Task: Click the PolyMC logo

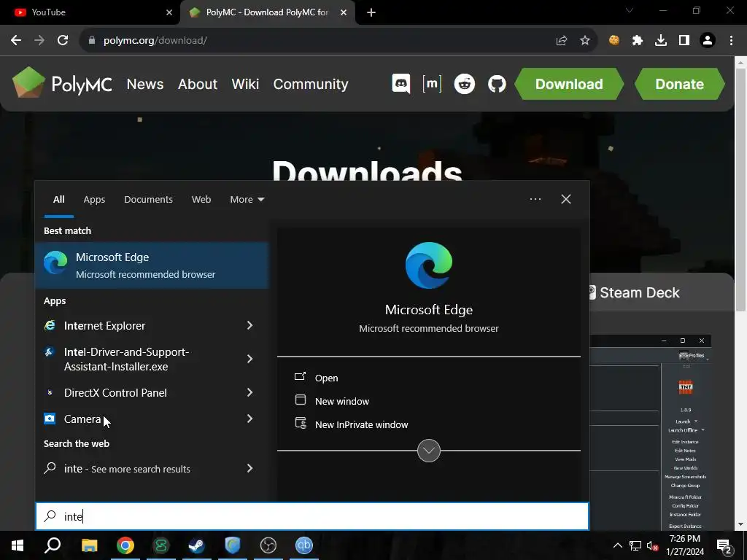Action: click(62, 83)
